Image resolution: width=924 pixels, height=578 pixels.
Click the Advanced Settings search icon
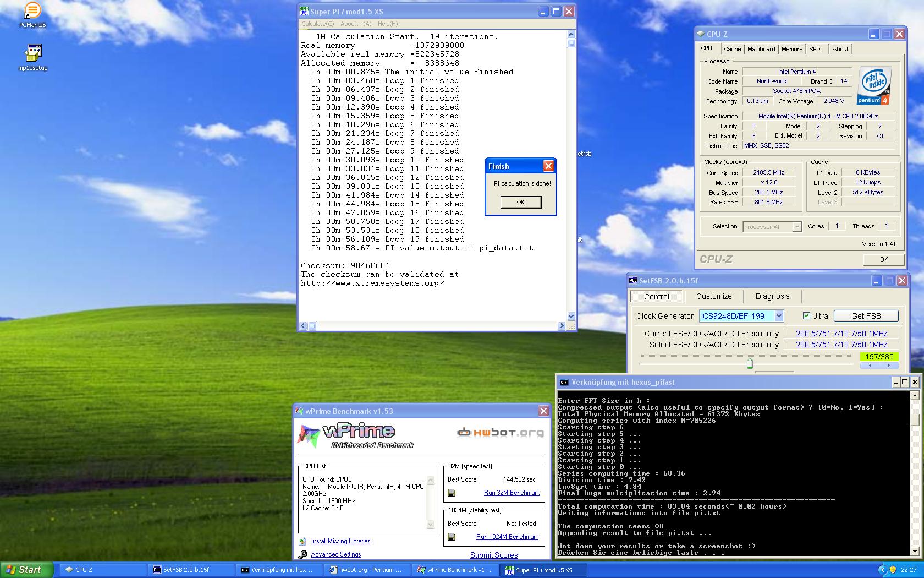pos(302,555)
